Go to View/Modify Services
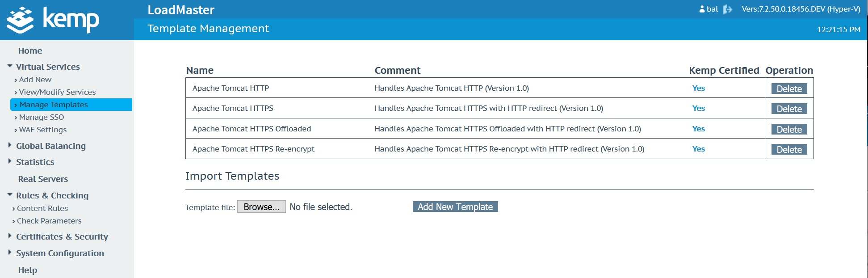868x278 pixels. (x=57, y=92)
